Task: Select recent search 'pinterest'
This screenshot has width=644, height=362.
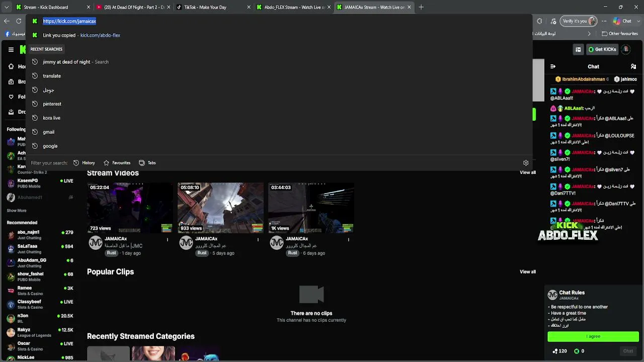Action: click(279, 104)
